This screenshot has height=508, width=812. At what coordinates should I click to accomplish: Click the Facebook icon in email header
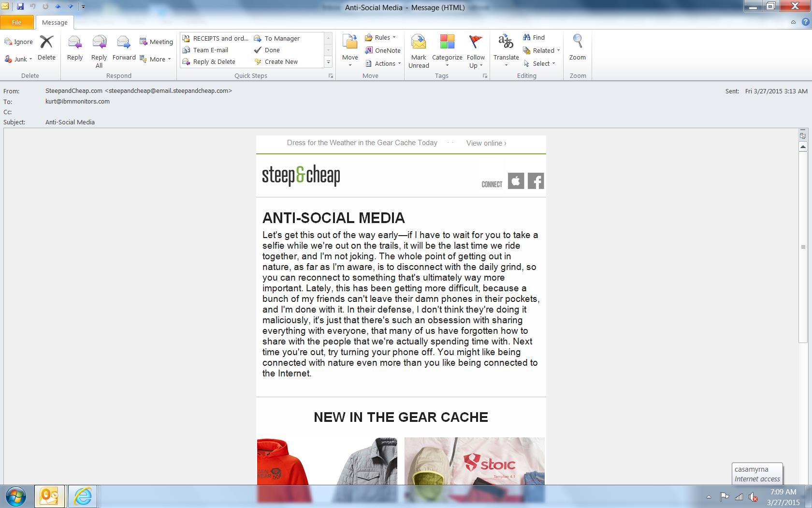coord(536,181)
